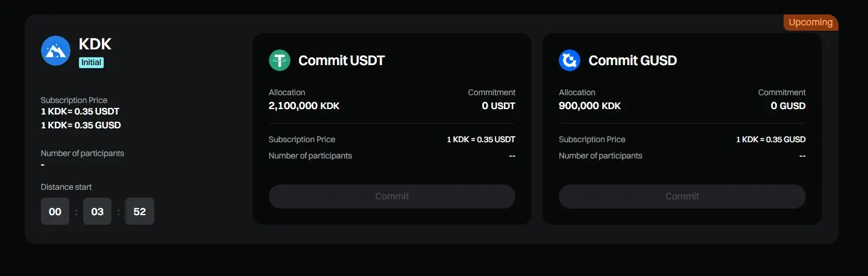
Task: Click the GUSD coin icon
Action: [x=570, y=60]
